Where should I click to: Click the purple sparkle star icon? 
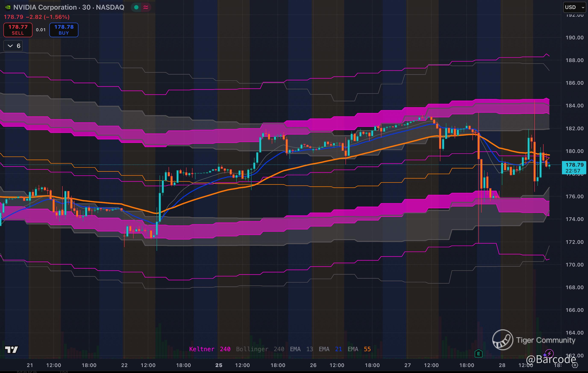coord(545,355)
